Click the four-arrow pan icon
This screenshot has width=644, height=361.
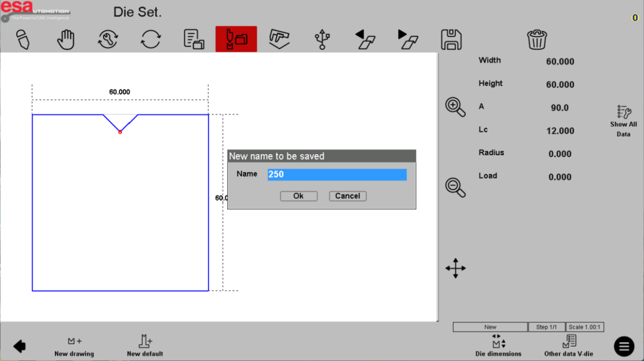(x=455, y=268)
